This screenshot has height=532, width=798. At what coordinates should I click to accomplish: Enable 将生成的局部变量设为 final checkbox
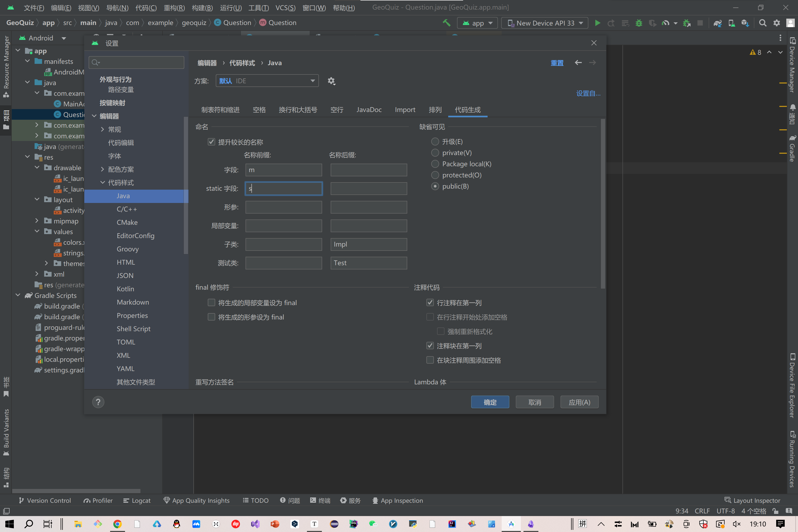211,303
